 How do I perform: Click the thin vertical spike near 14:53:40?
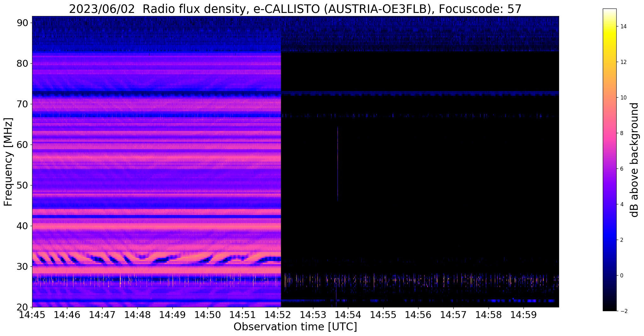[338, 164]
